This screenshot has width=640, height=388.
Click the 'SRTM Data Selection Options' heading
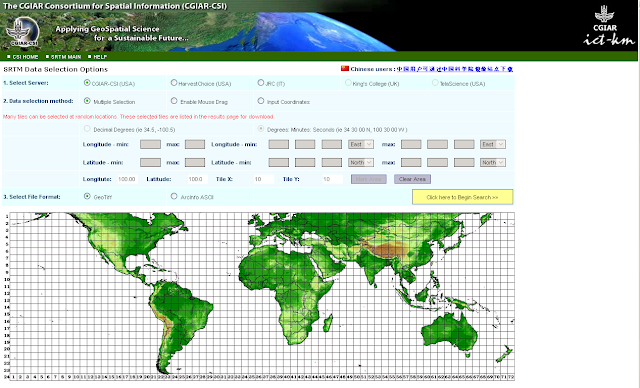pyautogui.click(x=56, y=69)
